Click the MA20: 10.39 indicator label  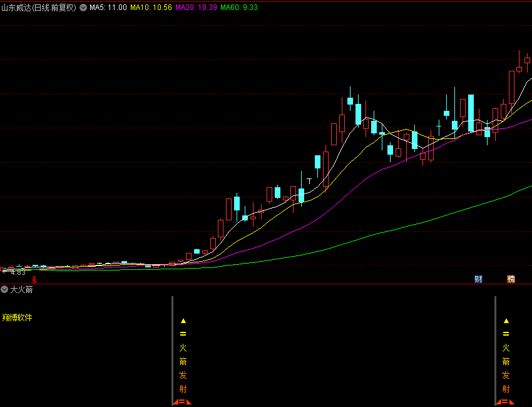click(196, 8)
